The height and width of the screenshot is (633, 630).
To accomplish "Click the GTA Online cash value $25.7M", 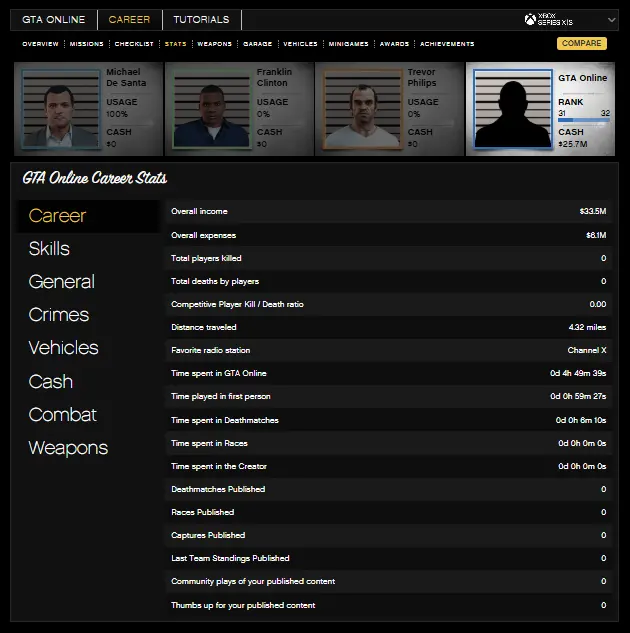I will point(573,144).
